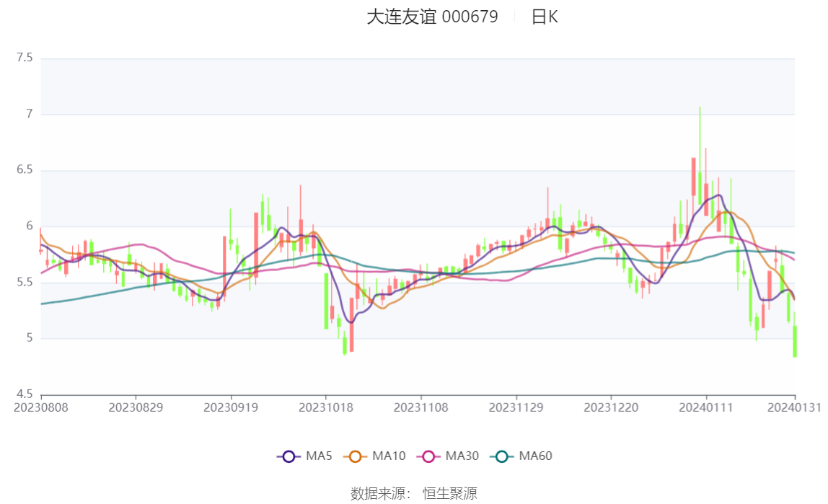Toggle the MA60 legend item
The height and width of the screenshot is (504, 828).
pyautogui.click(x=521, y=456)
